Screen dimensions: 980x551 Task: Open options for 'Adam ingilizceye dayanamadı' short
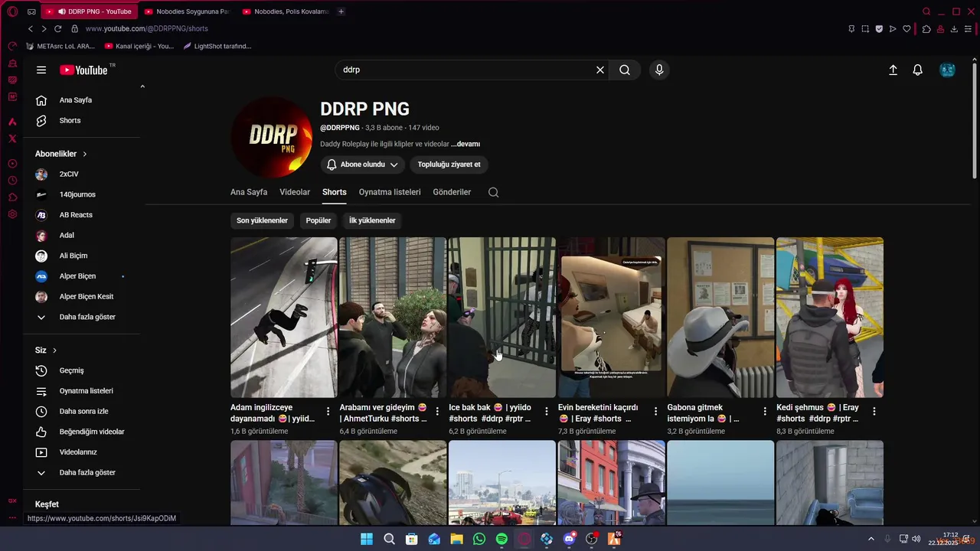click(328, 412)
